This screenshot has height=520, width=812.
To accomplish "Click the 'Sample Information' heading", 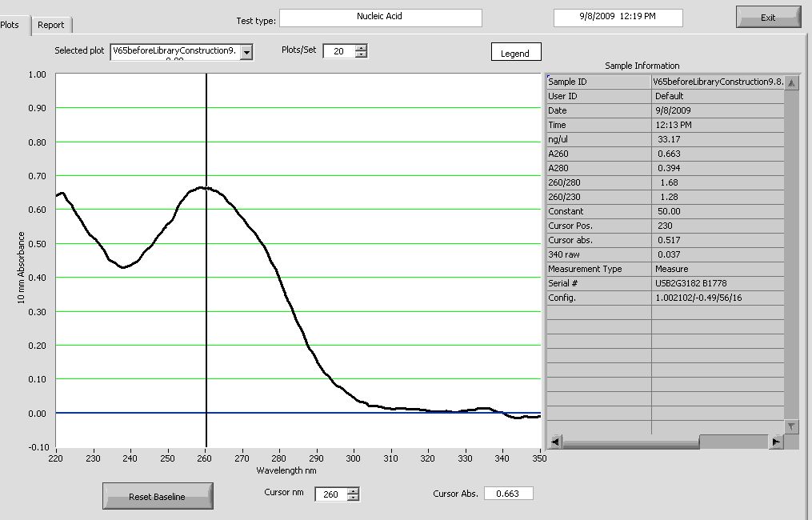I will click(642, 66).
